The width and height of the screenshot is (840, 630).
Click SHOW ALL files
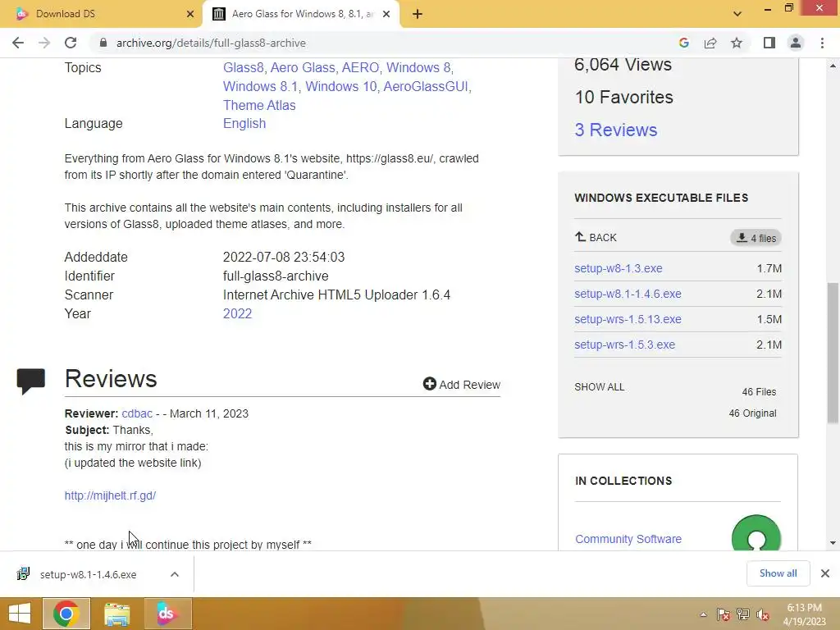click(x=599, y=387)
